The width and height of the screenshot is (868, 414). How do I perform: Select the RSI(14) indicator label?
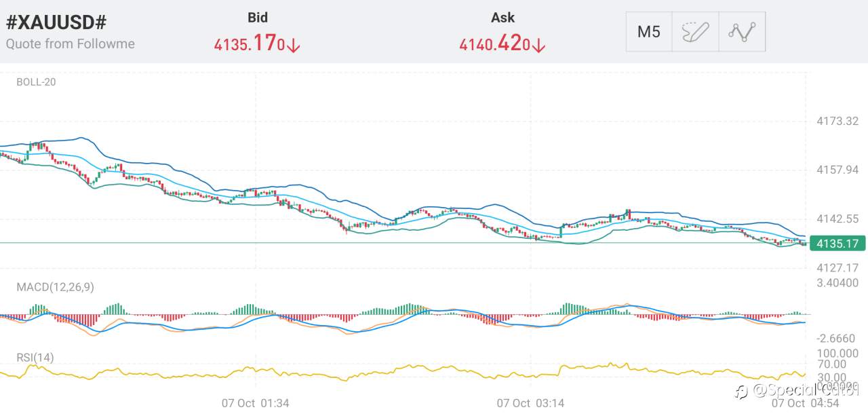[35, 358]
